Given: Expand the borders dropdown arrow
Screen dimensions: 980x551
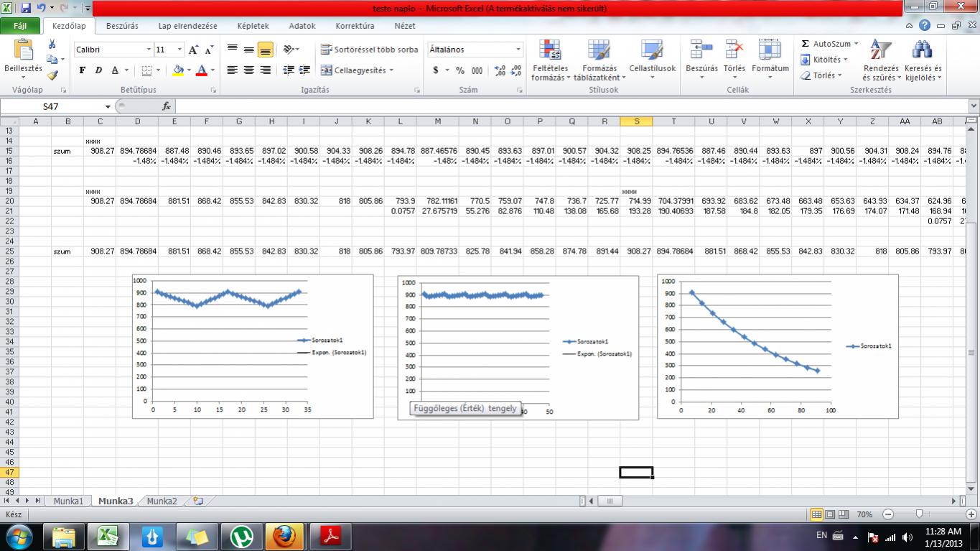Looking at the screenshot, I should [x=158, y=70].
